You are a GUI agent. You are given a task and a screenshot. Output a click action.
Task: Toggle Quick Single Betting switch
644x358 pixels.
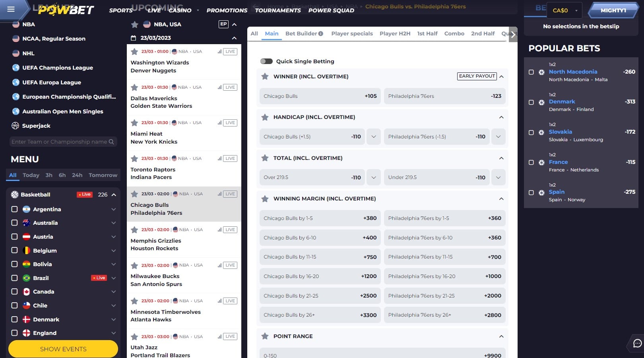click(x=266, y=61)
